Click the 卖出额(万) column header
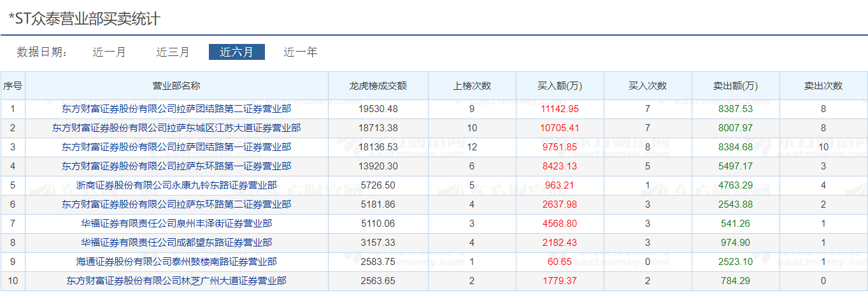 point(736,86)
